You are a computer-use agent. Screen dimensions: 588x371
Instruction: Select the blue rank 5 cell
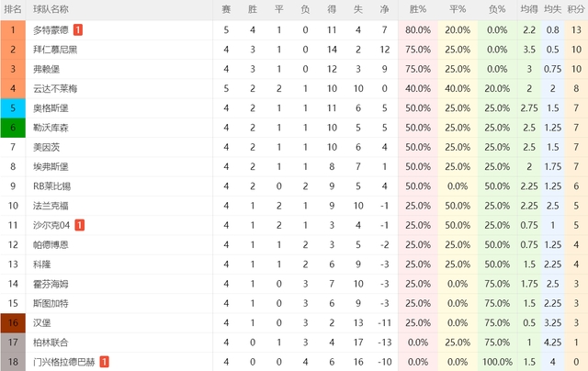13,108
